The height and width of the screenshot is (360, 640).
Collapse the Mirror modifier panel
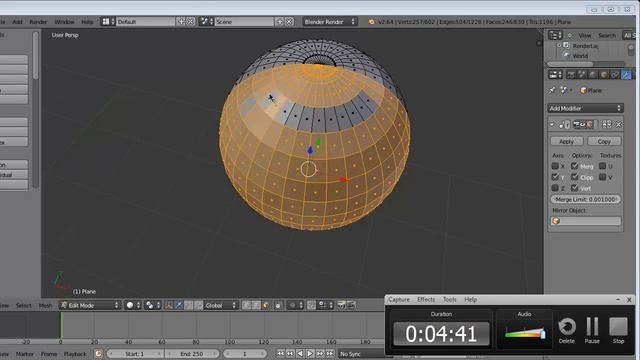coord(552,124)
